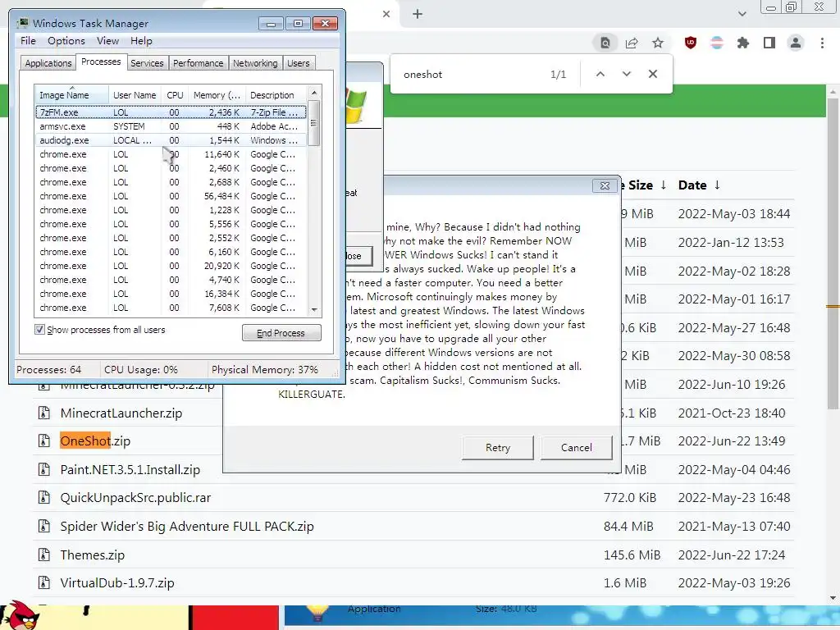
Task: Select chrome.exe using 20,920 K memory
Action: tap(171, 266)
